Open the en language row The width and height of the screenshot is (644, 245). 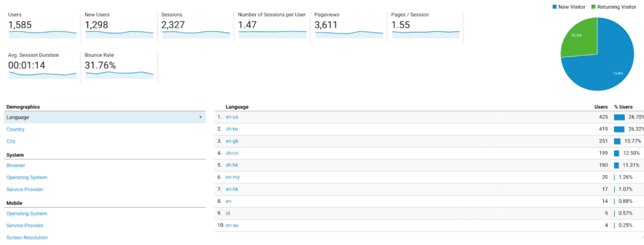(x=228, y=201)
